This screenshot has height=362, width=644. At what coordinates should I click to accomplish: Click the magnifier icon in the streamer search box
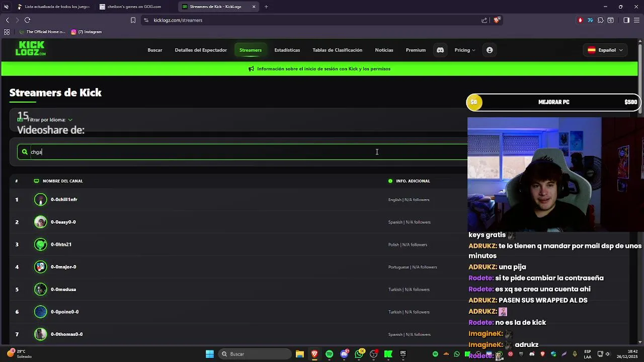click(x=25, y=152)
